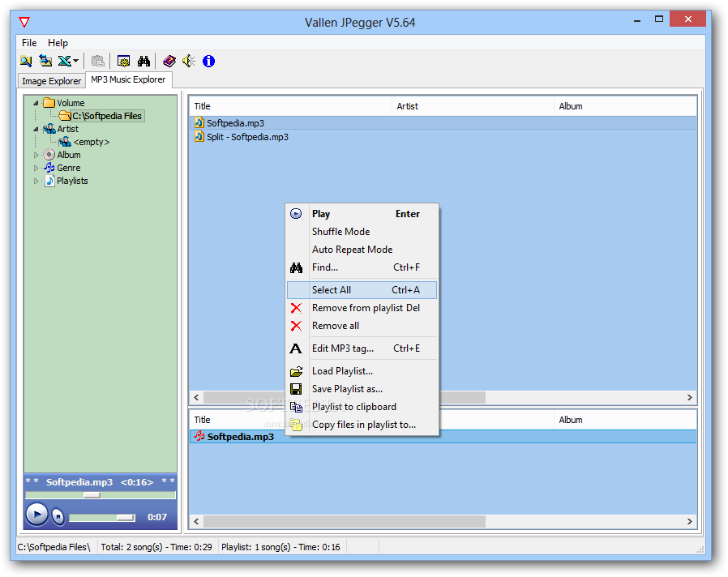Choose Save Playlist as... menu entry

tap(362, 389)
